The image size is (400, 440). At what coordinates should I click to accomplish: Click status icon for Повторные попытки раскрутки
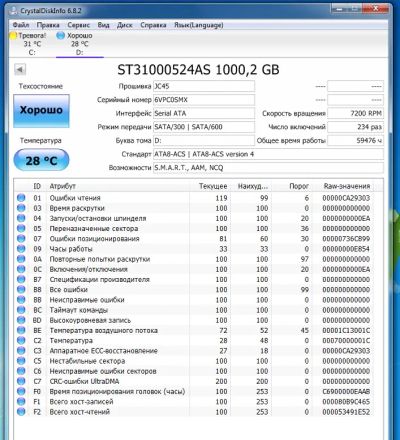coord(21,259)
